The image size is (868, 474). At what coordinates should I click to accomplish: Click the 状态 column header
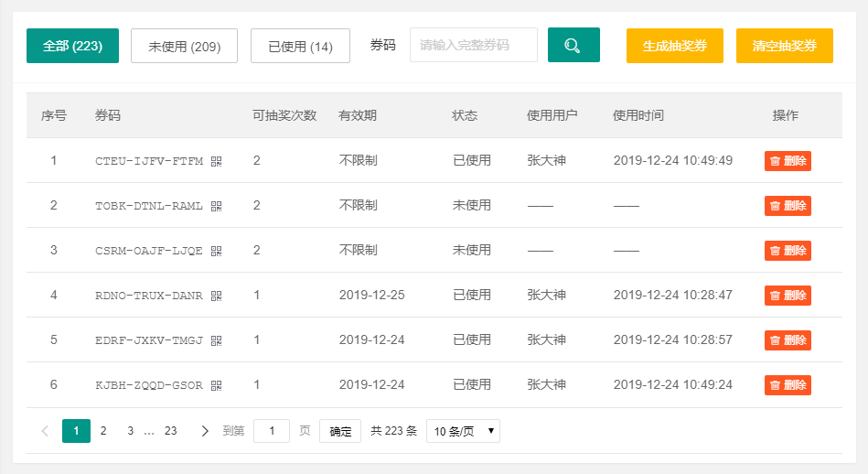click(465, 115)
